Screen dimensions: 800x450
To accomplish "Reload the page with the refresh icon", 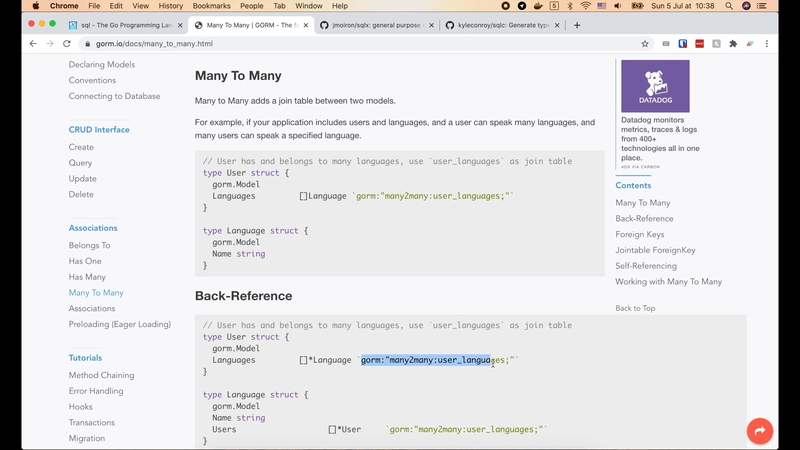I will (67, 44).
